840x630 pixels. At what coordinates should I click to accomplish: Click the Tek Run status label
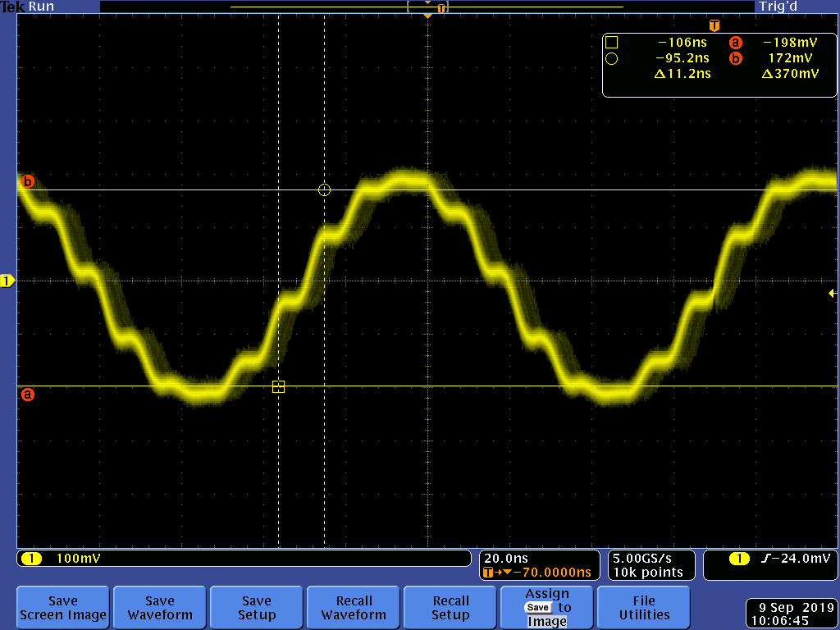coord(27,7)
